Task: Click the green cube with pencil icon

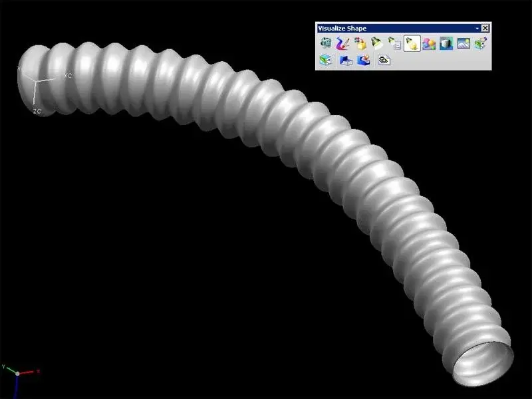Action: point(480,44)
